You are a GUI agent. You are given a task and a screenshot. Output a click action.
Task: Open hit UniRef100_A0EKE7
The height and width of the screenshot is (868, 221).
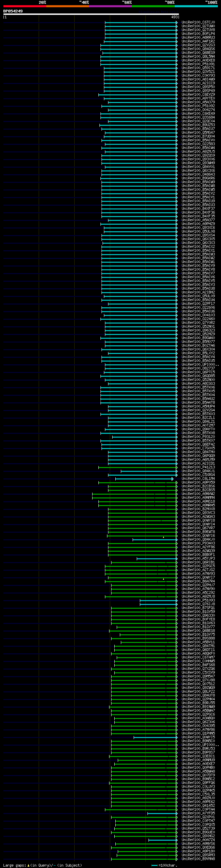(198, 764)
